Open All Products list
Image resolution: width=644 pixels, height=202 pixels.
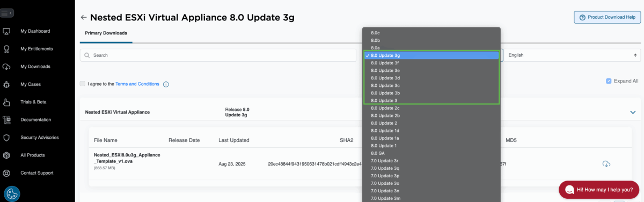coord(33,155)
